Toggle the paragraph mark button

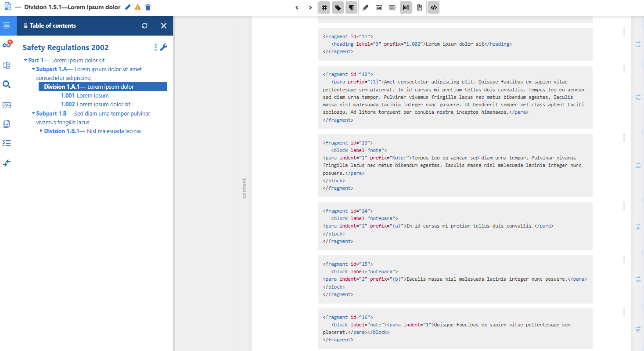[351, 7]
